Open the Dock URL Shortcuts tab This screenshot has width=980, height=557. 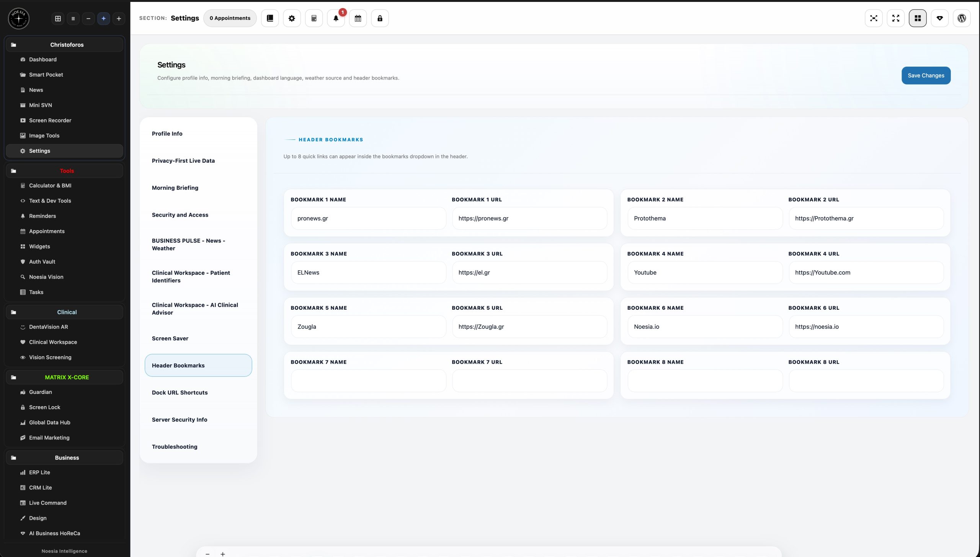(x=198, y=392)
